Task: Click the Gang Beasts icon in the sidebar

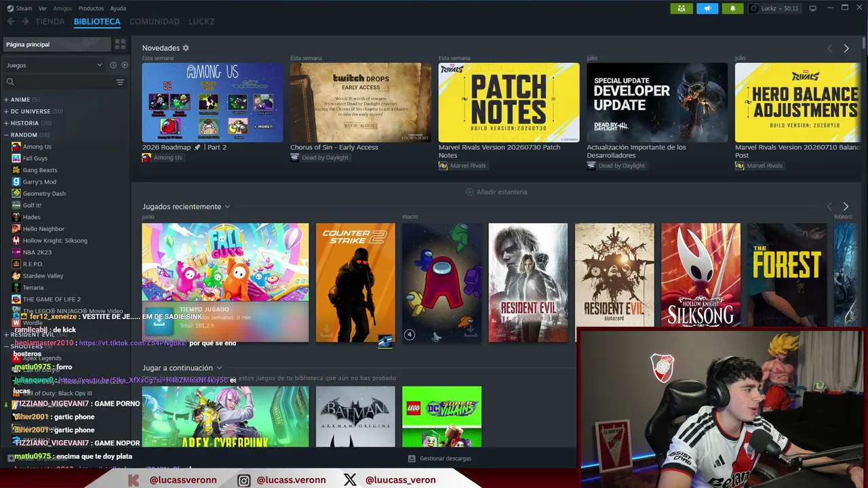Action: coord(16,170)
